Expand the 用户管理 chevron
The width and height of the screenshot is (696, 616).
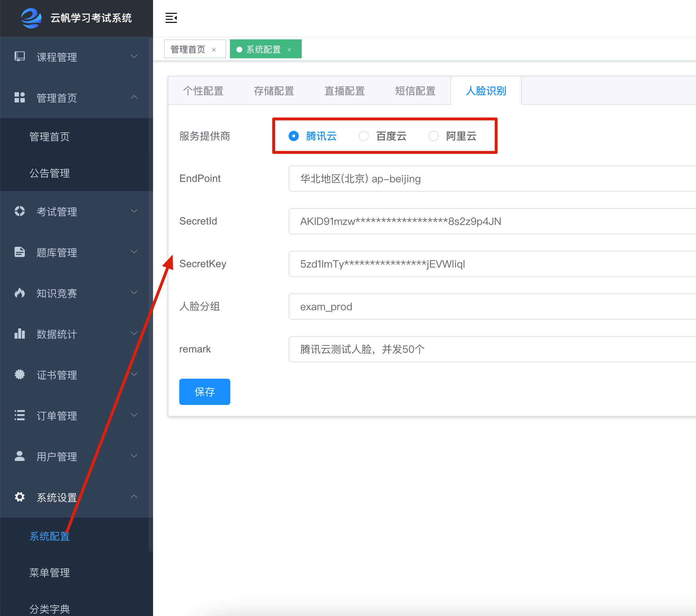tap(134, 456)
